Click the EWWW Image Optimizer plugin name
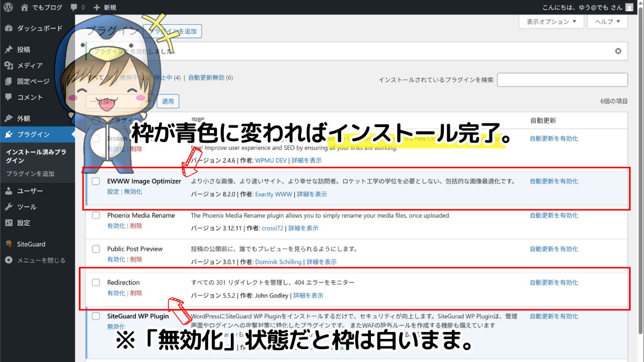The image size is (644, 362). [x=144, y=181]
